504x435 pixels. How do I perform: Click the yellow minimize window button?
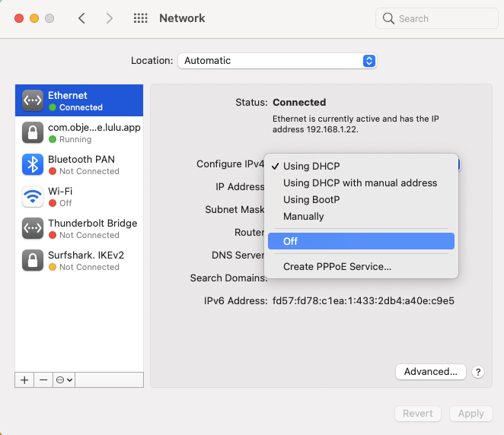tap(34, 18)
